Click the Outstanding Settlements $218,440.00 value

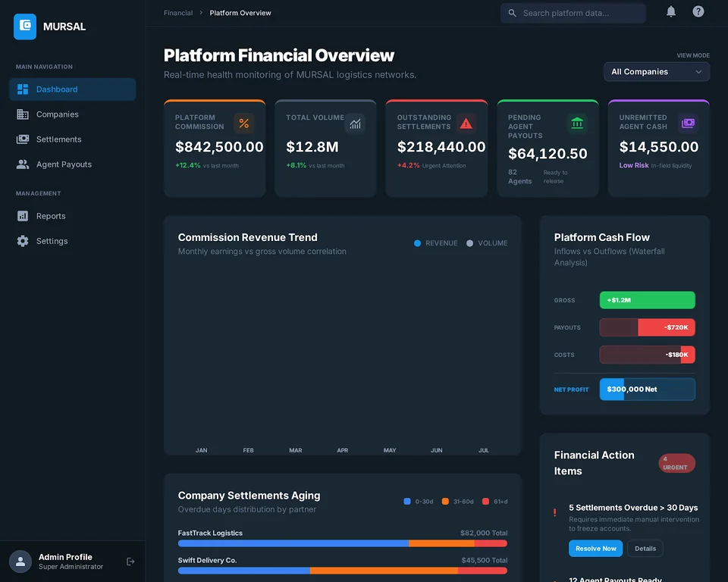pyautogui.click(x=441, y=147)
